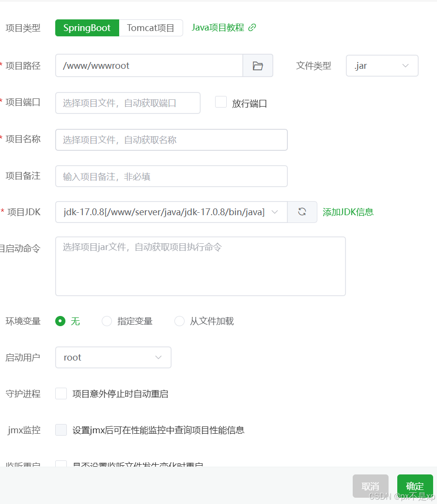Click the 项目端口 input field
This screenshot has width=437, height=504.
coord(128,103)
